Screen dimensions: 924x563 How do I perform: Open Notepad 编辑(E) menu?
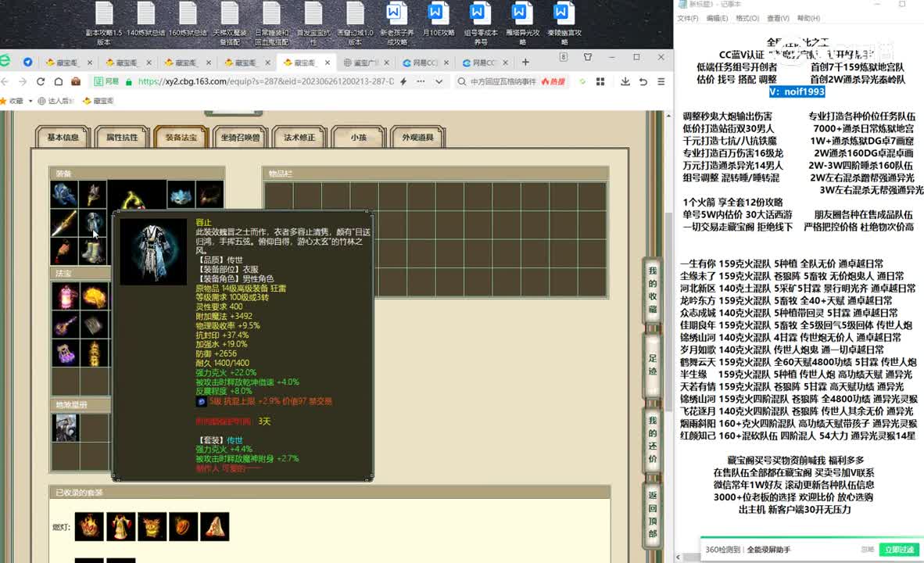[x=717, y=18]
